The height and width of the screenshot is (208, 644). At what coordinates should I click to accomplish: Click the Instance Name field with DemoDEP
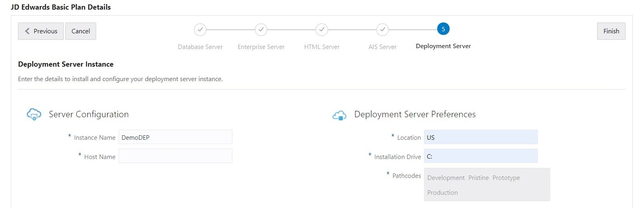176,137
